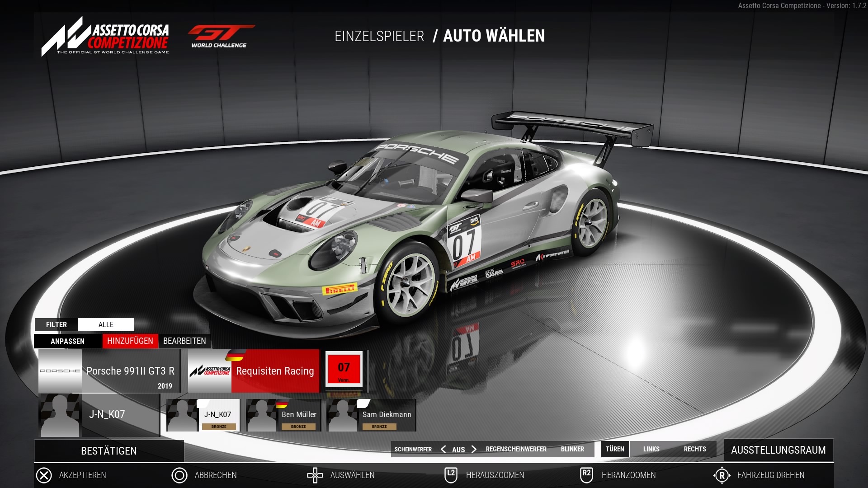
Task: Toggle the Links door open
Action: (x=651, y=449)
